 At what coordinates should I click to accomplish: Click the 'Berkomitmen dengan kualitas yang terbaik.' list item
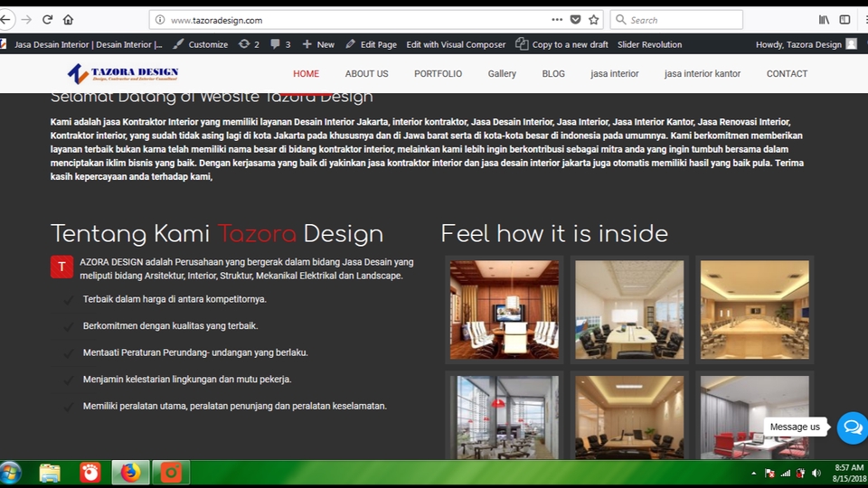[x=171, y=326]
